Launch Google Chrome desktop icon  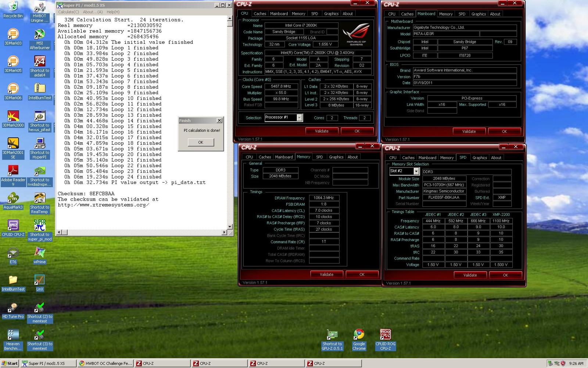359,340
